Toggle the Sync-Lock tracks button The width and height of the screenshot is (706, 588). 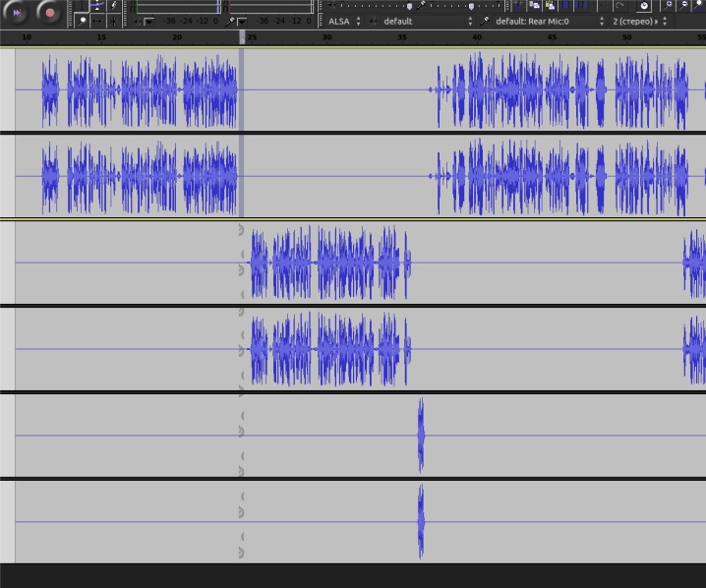tap(644, 5)
